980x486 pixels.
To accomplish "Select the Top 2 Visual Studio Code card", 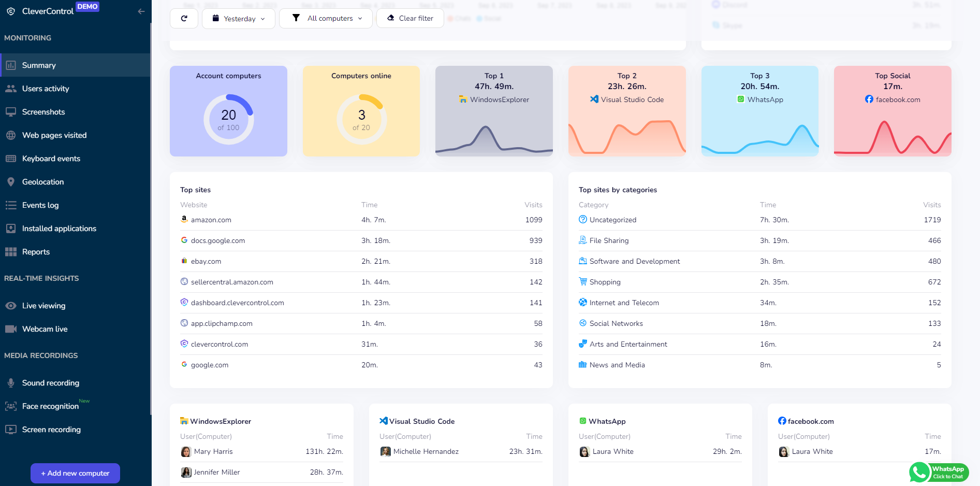I will pos(627,111).
